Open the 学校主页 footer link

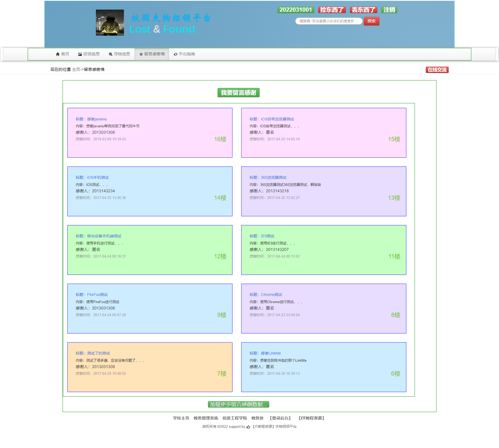(x=181, y=418)
